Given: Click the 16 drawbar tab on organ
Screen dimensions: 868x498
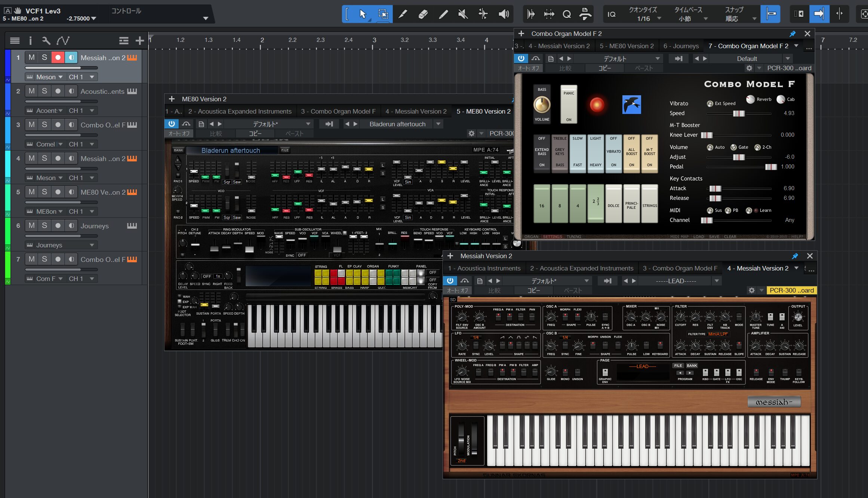Looking at the screenshot, I should 542,204.
